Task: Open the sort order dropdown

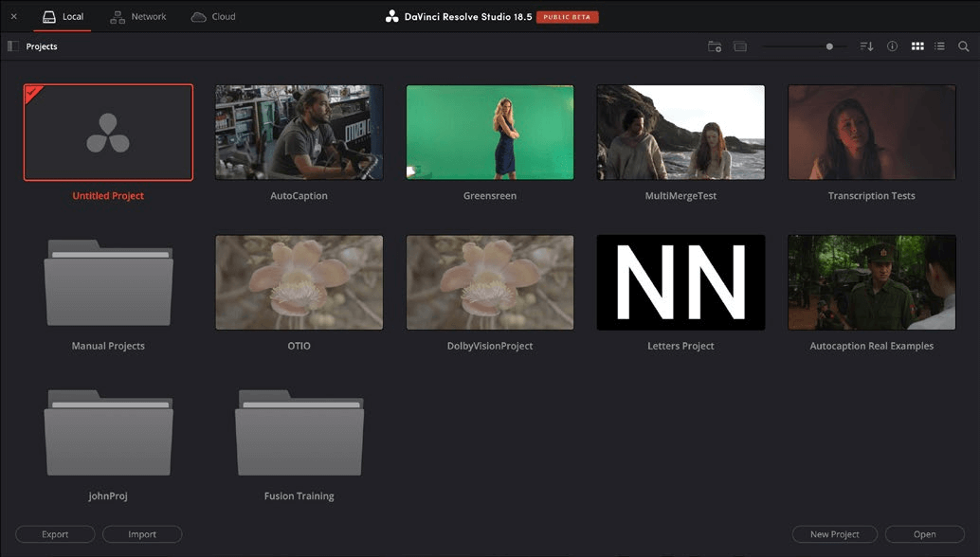Action: 866,46
